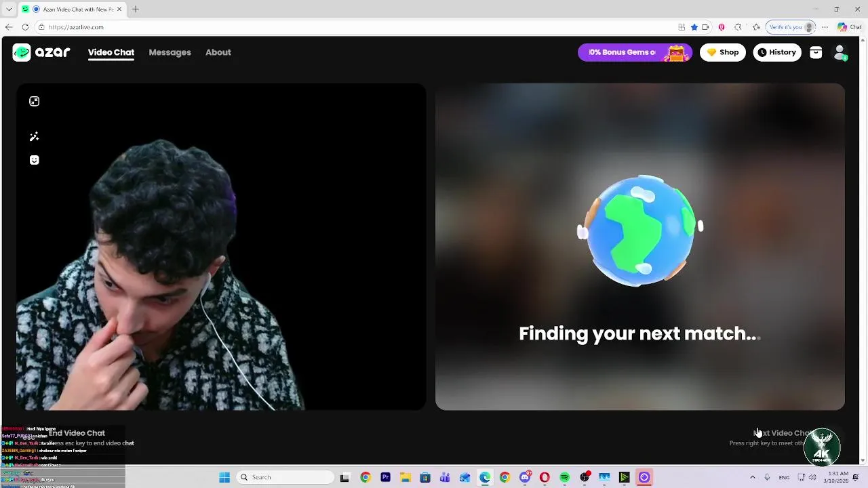Launch Premiere Pro from taskbar

pos(385,477)
